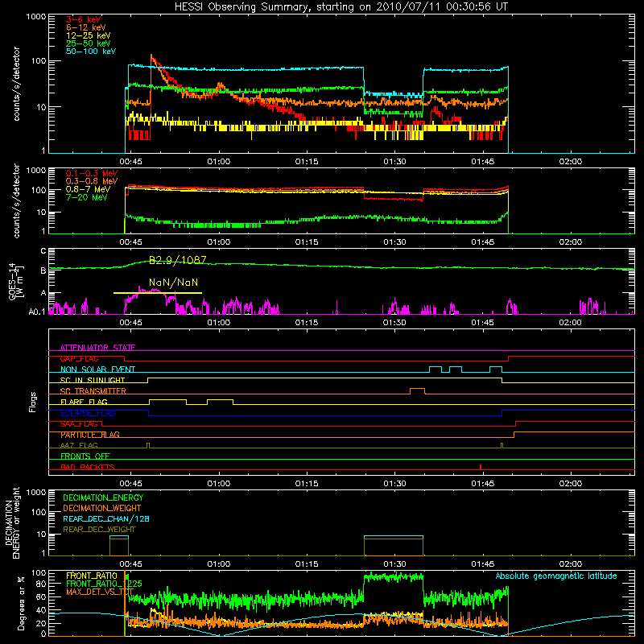Select the FLARE_FLAG label
This screenshot has width=644, height=644.
84,402
